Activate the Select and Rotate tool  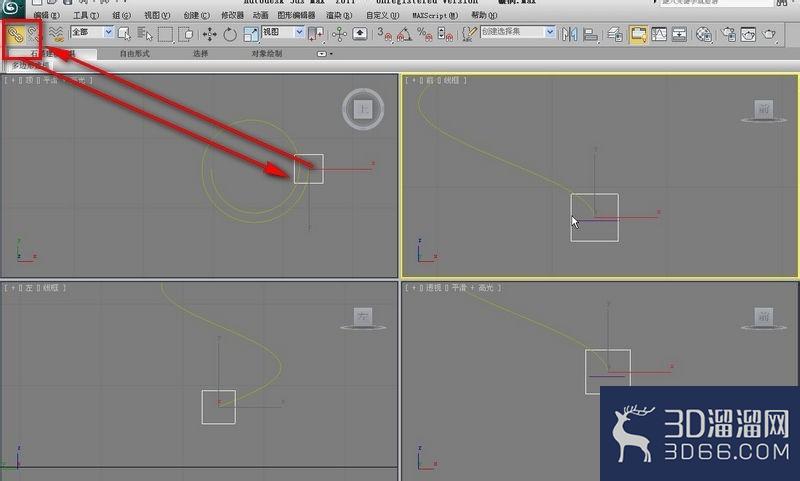coord(230,35)
